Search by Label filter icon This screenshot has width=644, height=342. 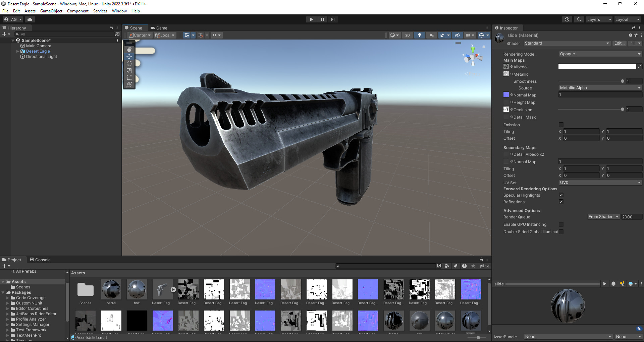click(x=455, y=266)
